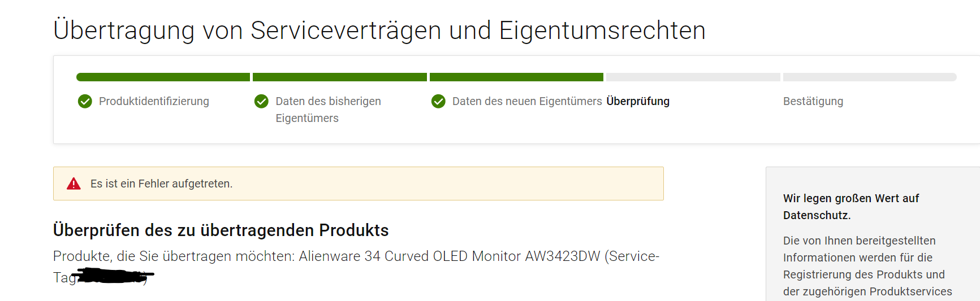Go to the Daten des neuen Eigentümers step
The width and height of the screenshot is (980, 301).
click(x=527, y=101)
